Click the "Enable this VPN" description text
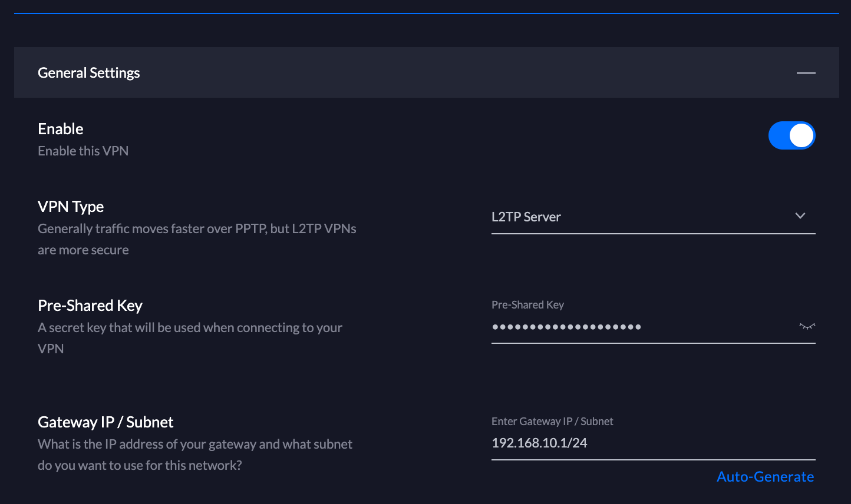Screen dimensions: 851x504 83,151
